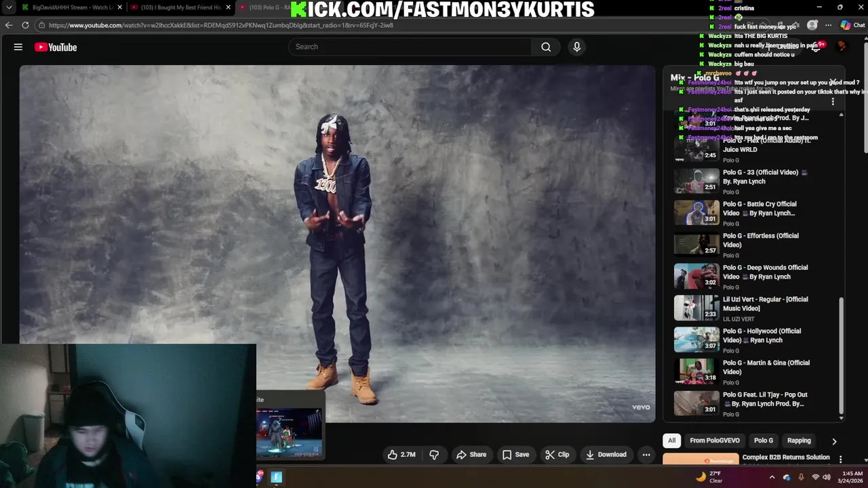Show hidden system tray icons
Viewport: 868px width, 488px height.
tap(772, 477)
